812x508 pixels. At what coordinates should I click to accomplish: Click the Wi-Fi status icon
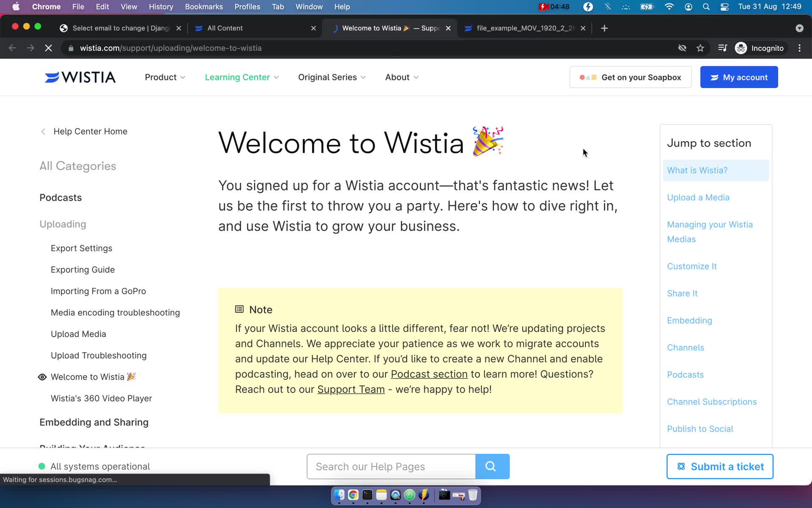click(x=669, y=7)
